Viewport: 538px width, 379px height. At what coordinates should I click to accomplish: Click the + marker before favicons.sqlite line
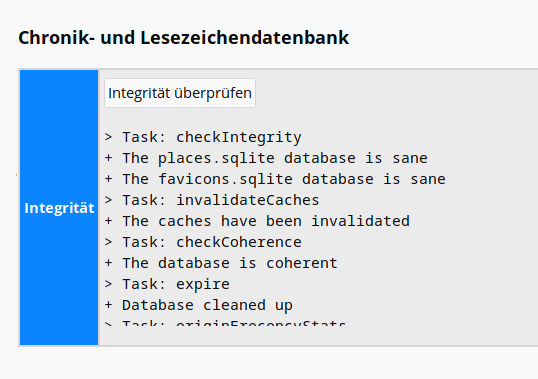(x=108, y=179)
